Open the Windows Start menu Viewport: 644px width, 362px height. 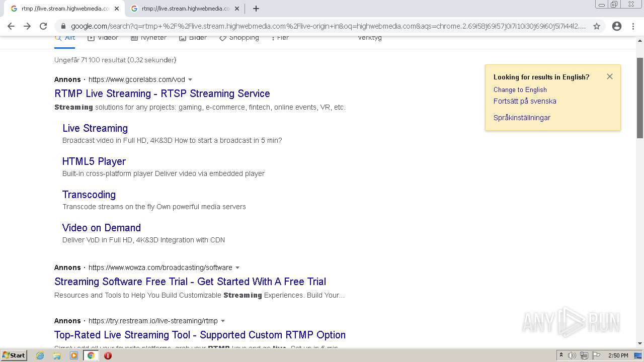[14, 355]
